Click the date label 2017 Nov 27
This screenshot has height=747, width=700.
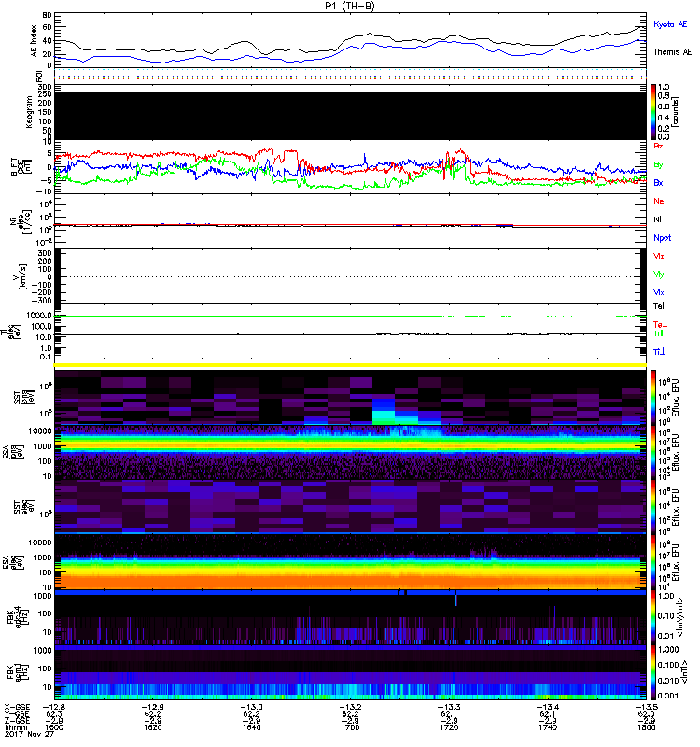29,734
